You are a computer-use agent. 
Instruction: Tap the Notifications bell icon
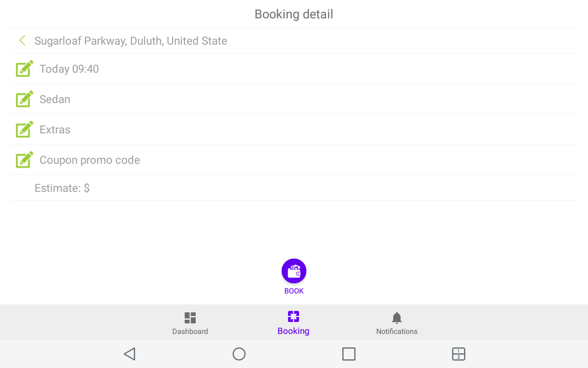tap(397, 318)
